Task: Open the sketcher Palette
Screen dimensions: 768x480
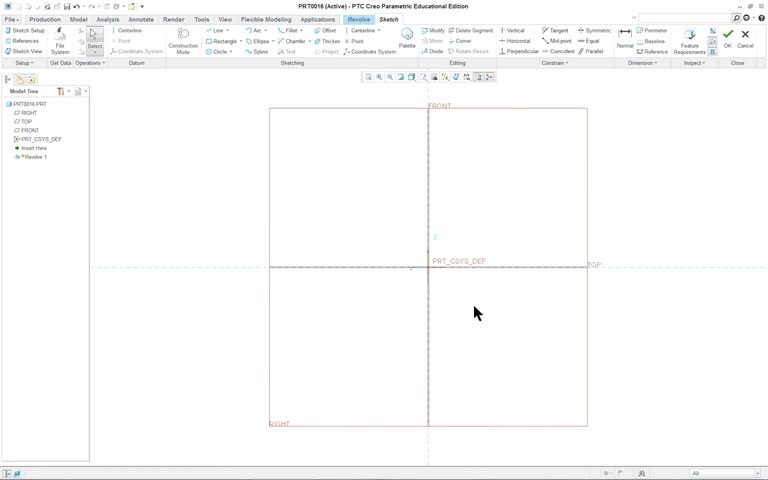Action: pyautogui.click(x=407, y=38)
